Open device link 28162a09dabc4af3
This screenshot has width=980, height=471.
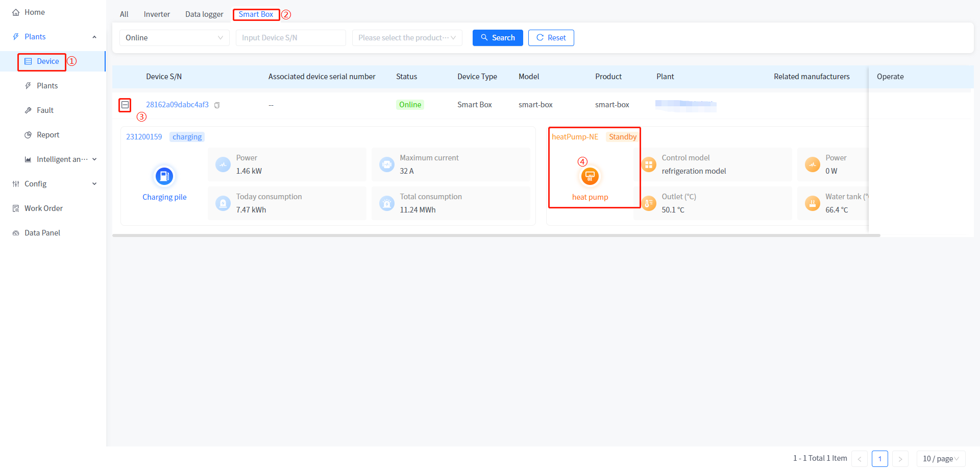pyautogui.click(x=177, y=105)
